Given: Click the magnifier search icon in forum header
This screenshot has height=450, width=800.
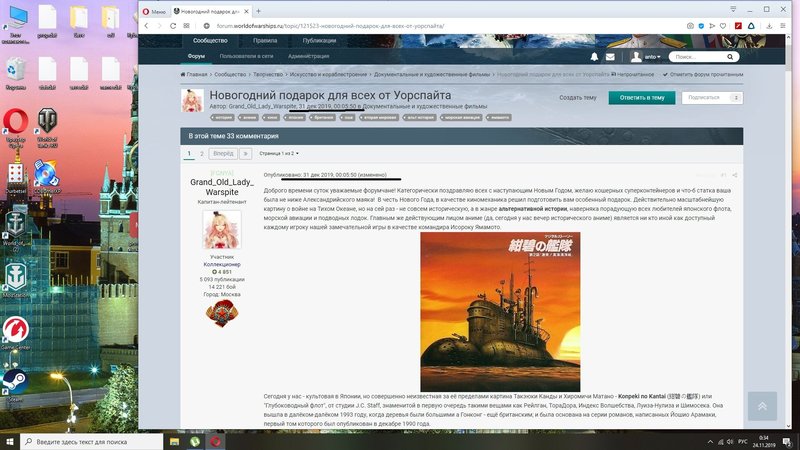Looking at the screenshot, I should (730, 57).
